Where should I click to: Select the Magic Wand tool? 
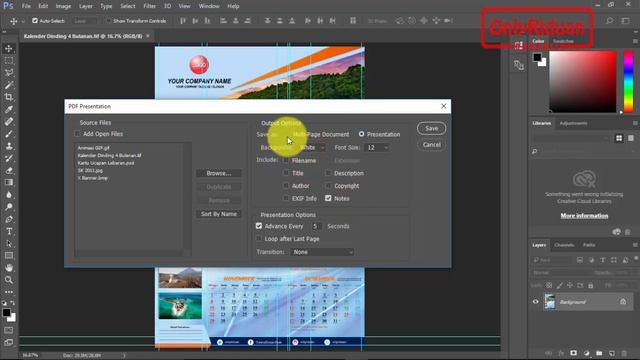9,85
